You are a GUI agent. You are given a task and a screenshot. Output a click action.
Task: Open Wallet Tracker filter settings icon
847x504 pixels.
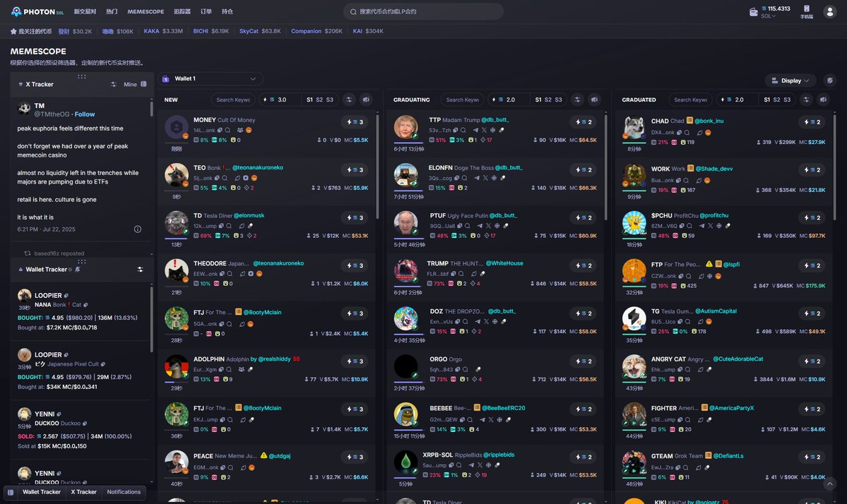(x=140, y=269)
